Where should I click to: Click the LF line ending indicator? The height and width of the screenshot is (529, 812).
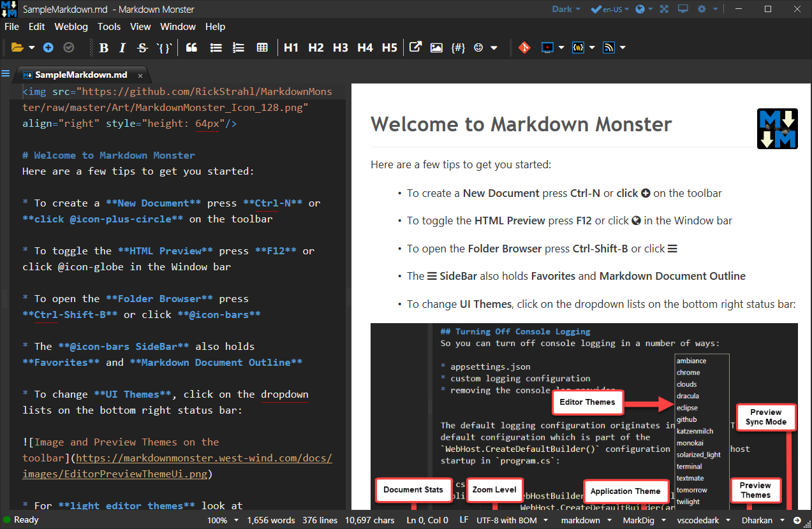pyautogui.click(x=464, y=520)
